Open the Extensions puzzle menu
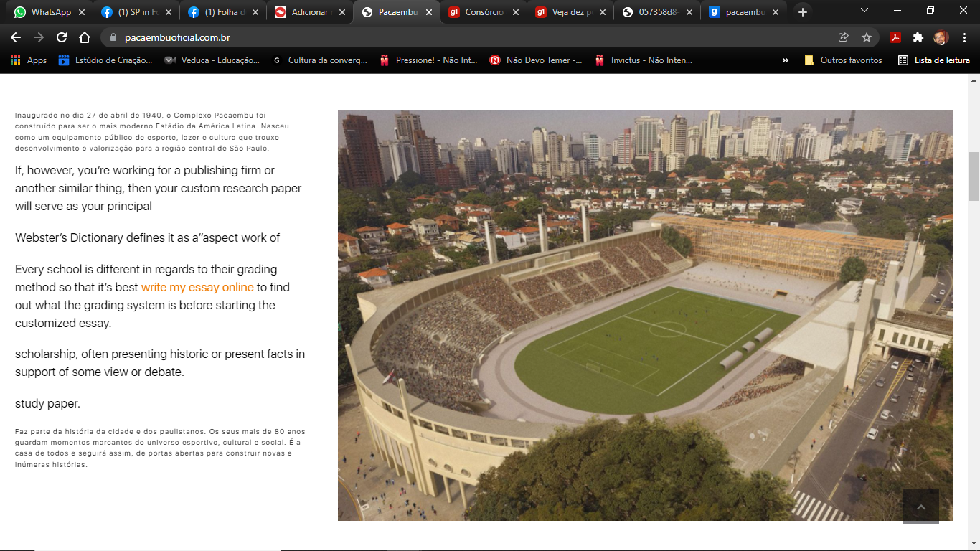Screen dimensions: 980x551 click(918, 37)
